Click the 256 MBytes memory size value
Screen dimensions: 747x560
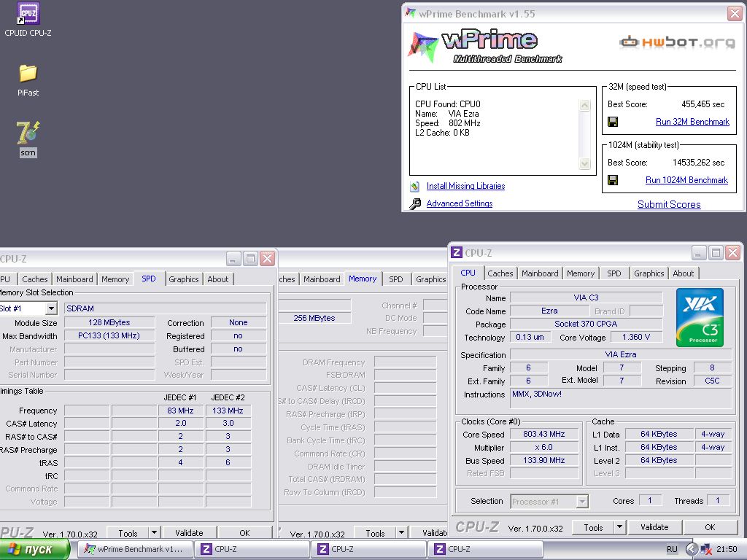click(314, 318)
